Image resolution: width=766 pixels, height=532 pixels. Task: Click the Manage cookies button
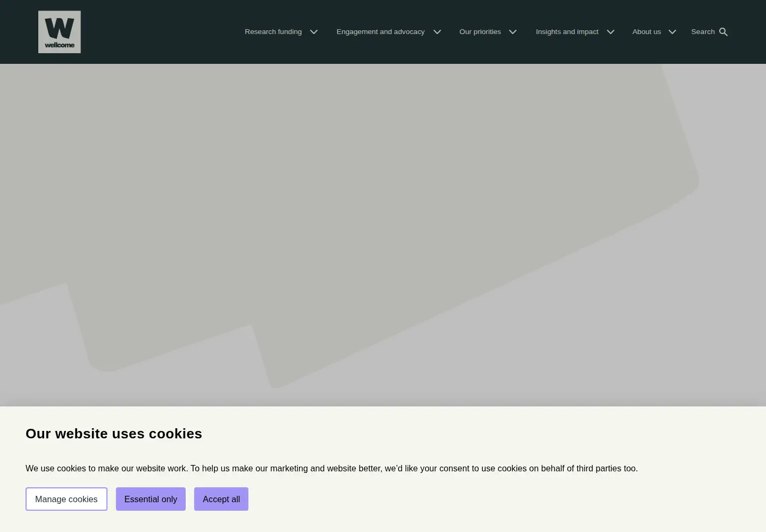coord(66,499)
